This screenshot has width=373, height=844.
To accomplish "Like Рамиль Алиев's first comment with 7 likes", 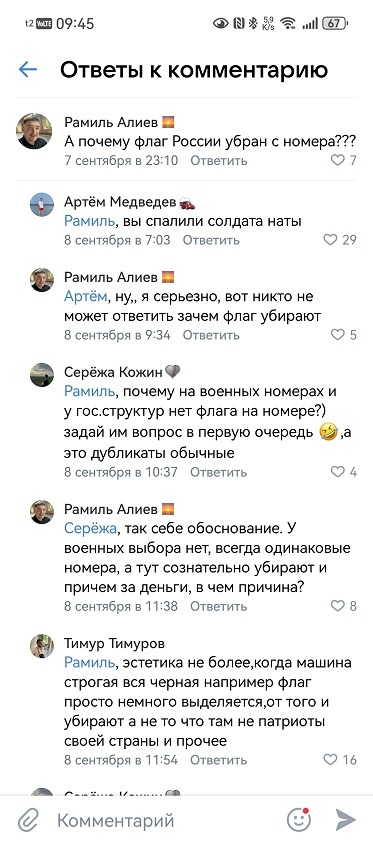I will pyautogui.click(x=337, y=160).
